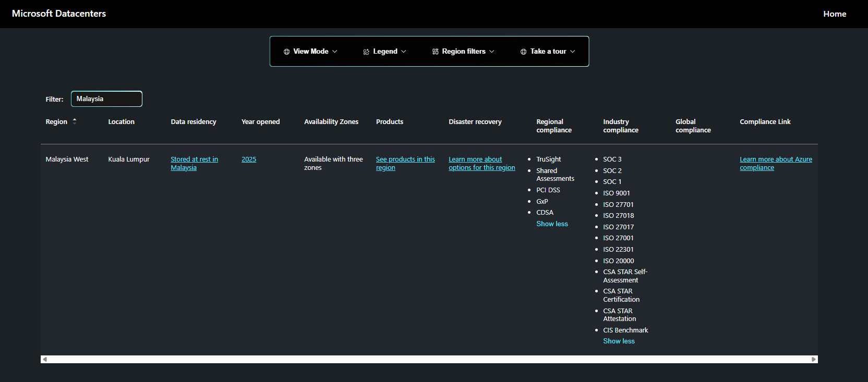The height and width of the screenshot is (382, 868).
Task: Click the Filter field containing Malaysia
Action: coord(106,99)
